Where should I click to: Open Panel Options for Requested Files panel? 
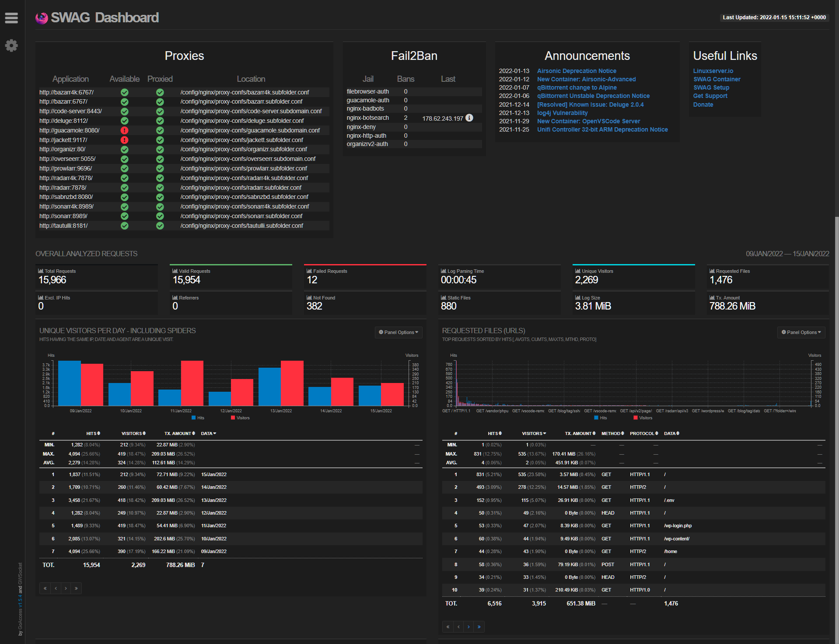click(801, 332)
